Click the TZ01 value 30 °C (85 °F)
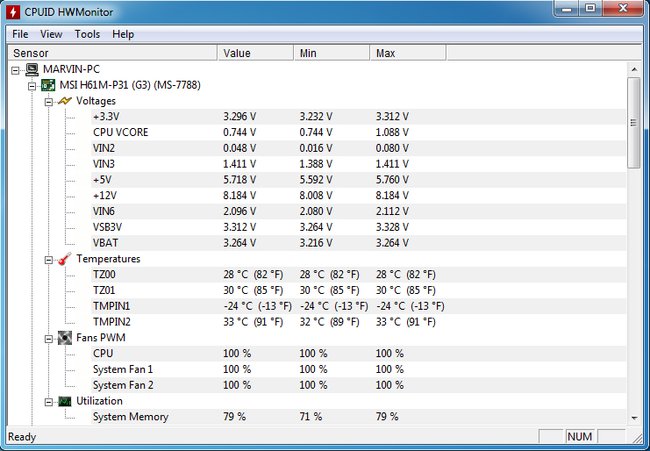Screen dimensions: 650x451 point(253,290)
